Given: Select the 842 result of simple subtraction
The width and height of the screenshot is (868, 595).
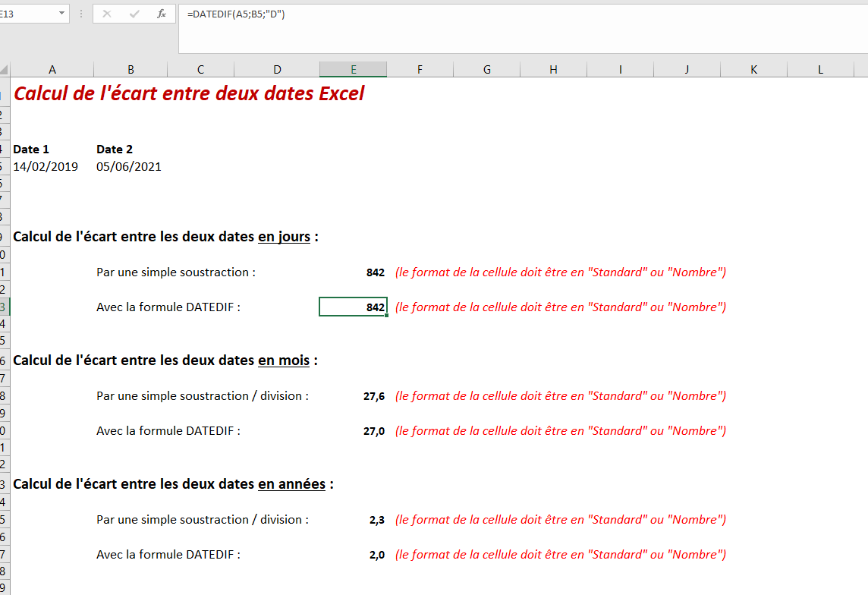Looking at the screenshot, I should click(376, 272).
